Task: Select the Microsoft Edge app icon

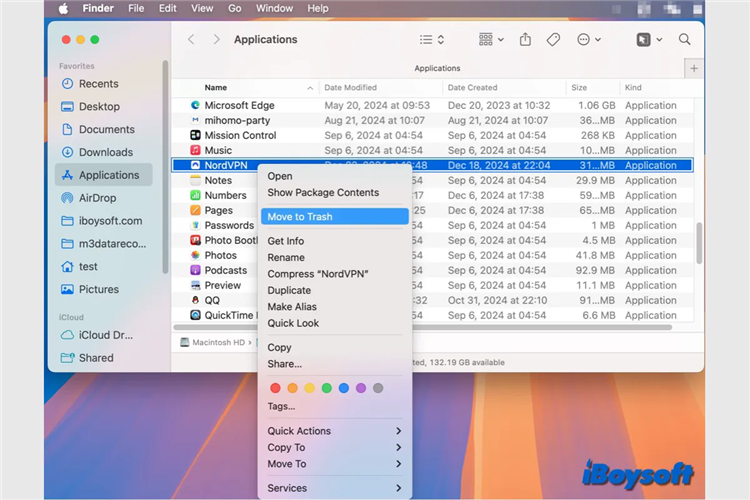Action: [x=195, y=105]
